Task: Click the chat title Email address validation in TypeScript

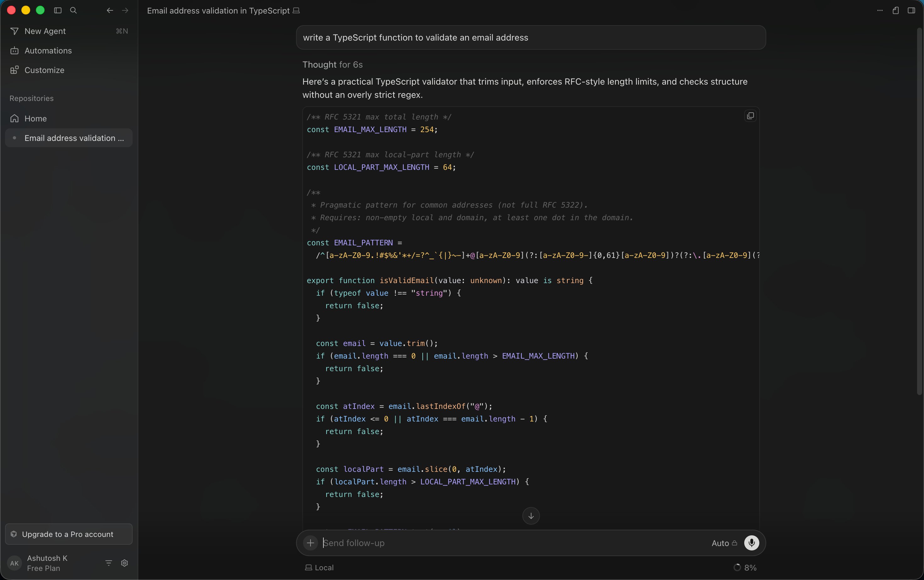Action: click(218, 11)
